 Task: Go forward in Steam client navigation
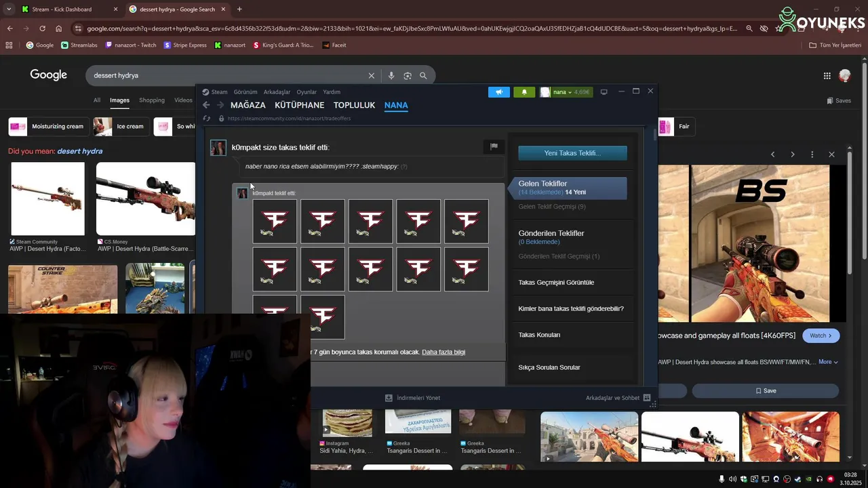[x=220, y=105]
